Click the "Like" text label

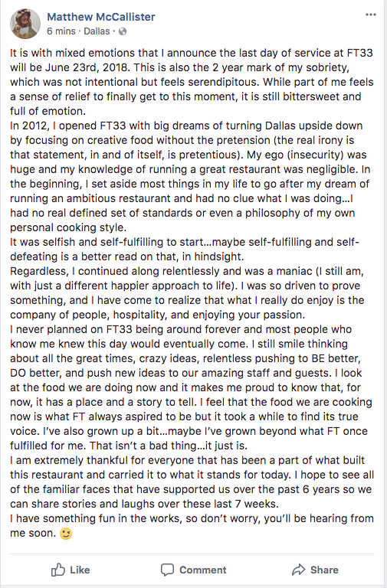click(x=80, y=570)
